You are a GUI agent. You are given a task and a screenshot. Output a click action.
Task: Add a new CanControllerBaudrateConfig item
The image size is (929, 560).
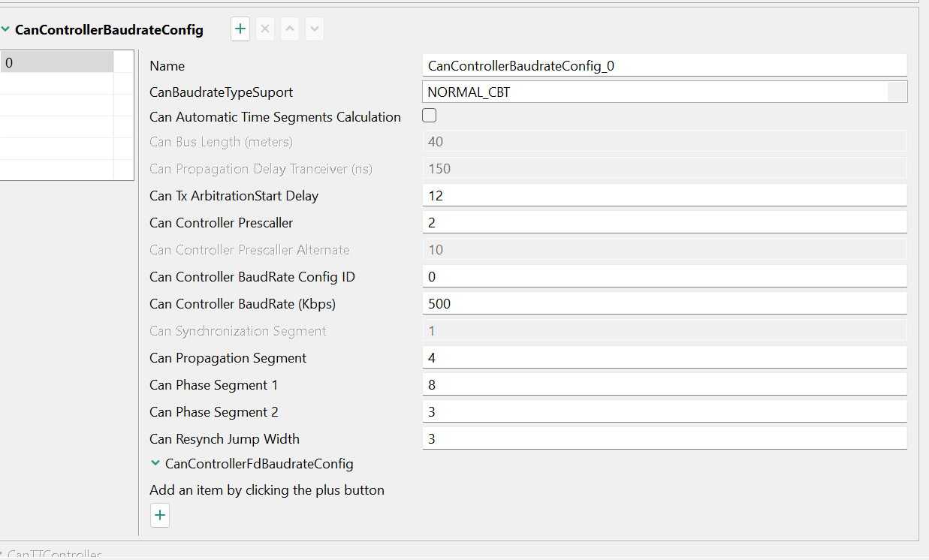click(240, 30)
